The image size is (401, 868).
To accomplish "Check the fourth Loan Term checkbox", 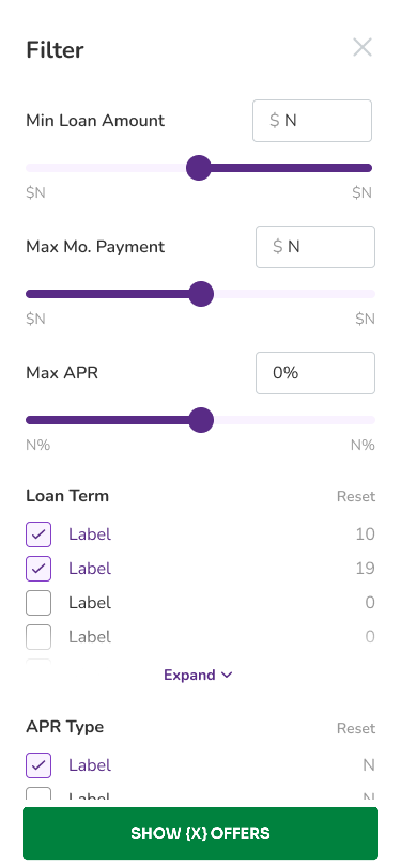I will click(38, 637).
